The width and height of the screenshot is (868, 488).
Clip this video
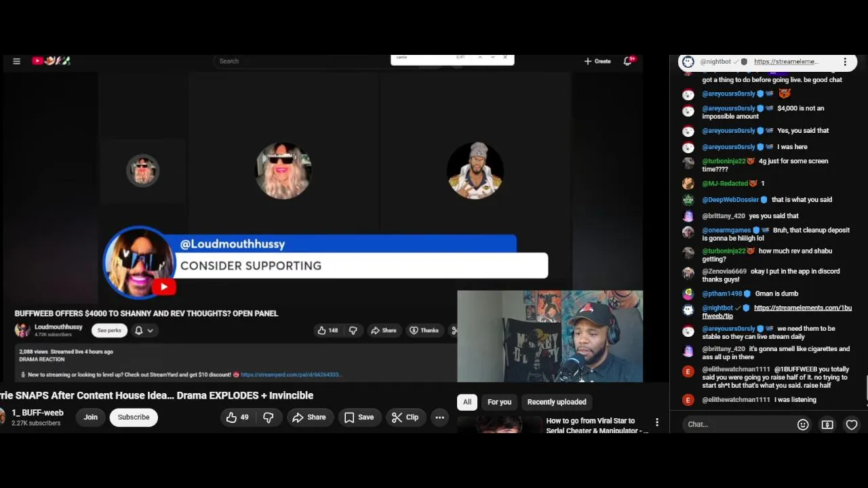point(406,418)
